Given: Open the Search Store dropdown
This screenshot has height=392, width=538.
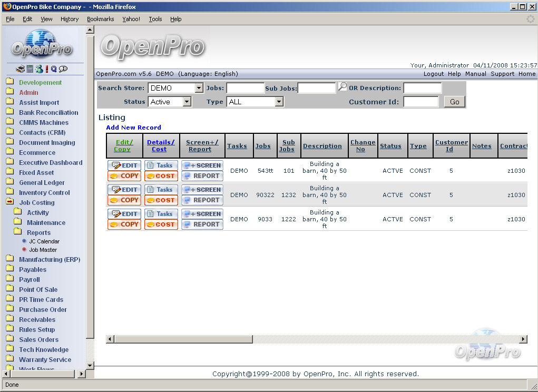Looking at the screenshot, I should [199, 88].
